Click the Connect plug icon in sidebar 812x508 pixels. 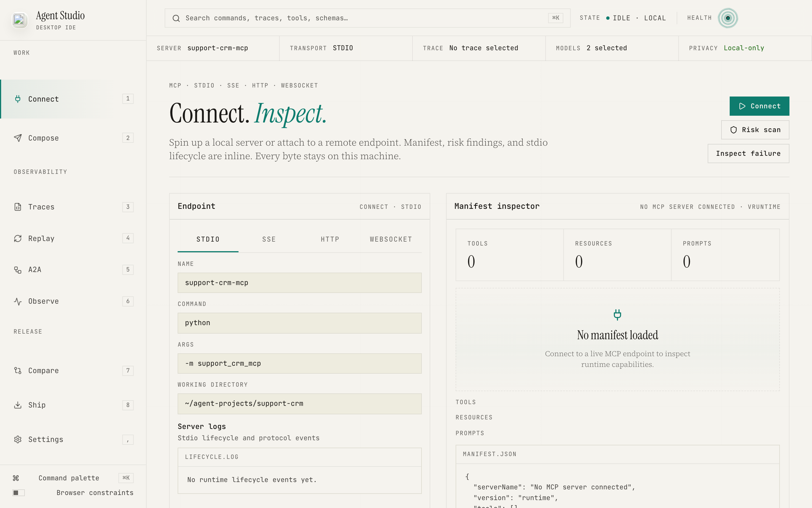coord(18,99)
